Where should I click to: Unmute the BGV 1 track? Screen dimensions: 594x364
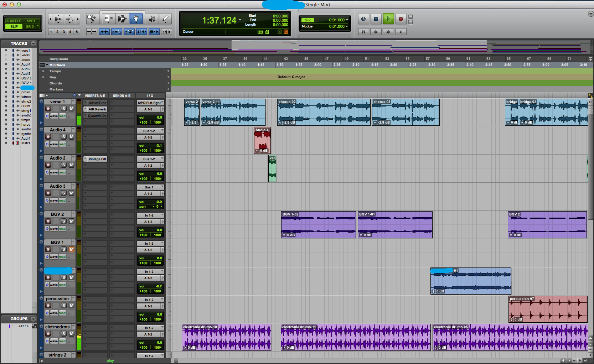tap(72, 249)
